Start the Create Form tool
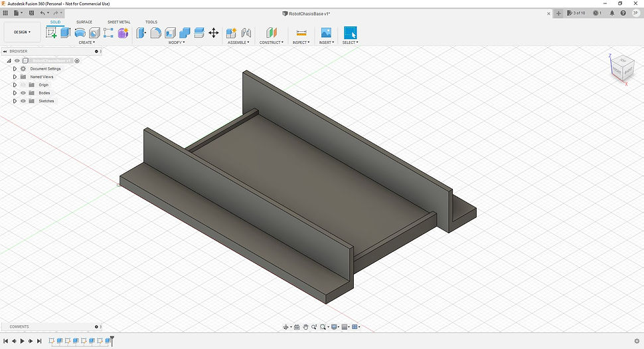 click(x=123, y=33)
